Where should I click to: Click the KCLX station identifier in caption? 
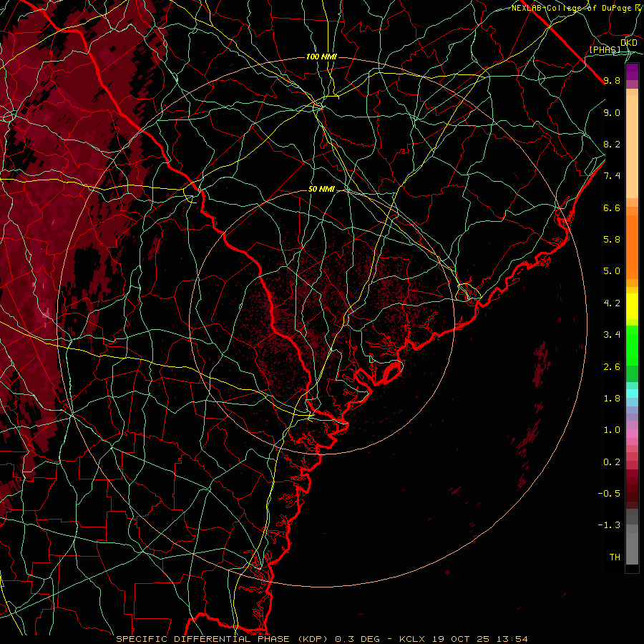click(x=412, y=639)
